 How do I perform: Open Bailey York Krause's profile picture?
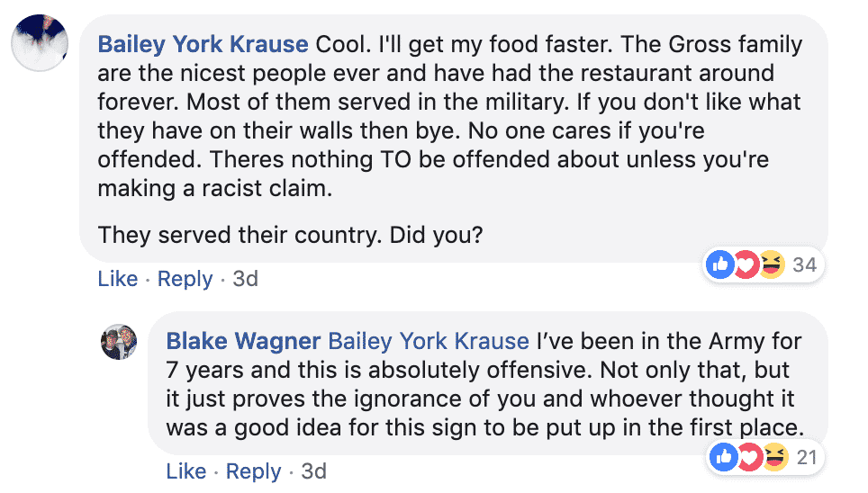[x=41, y=40]
